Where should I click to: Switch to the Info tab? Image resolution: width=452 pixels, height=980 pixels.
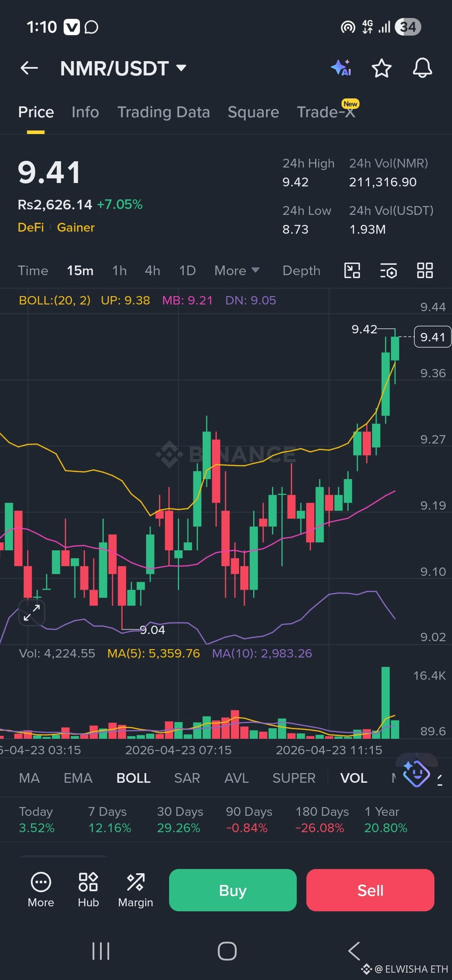pos(85,112)
